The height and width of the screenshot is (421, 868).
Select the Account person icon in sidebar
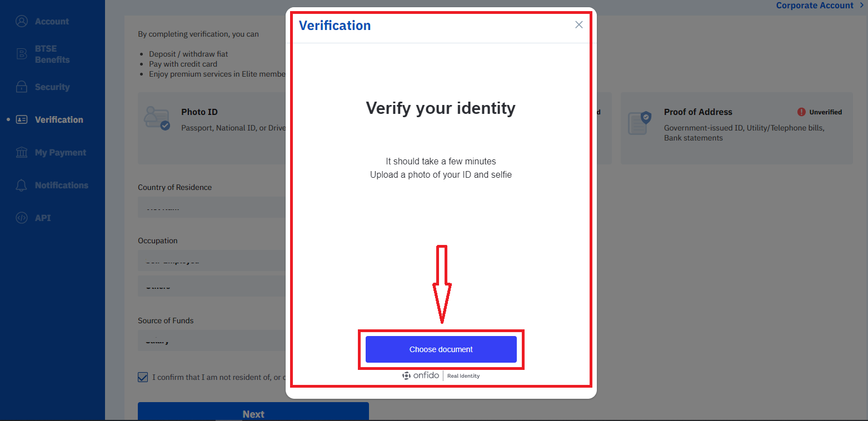[21, 21]
